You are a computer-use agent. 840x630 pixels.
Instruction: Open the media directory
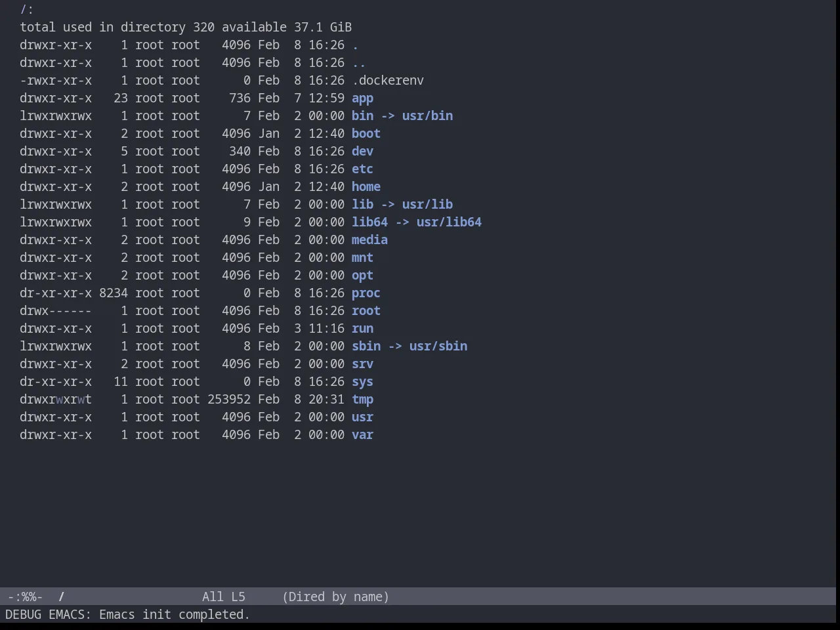pos(369,240)
